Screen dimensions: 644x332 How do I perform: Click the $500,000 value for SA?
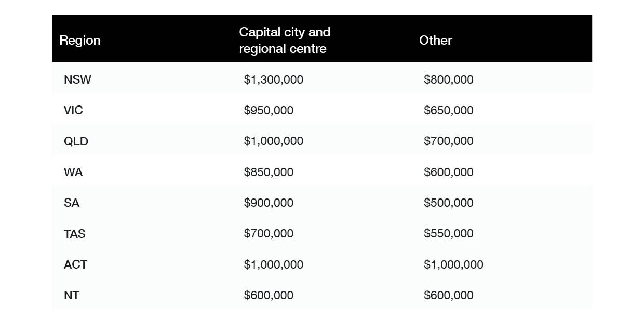point(449,203)
